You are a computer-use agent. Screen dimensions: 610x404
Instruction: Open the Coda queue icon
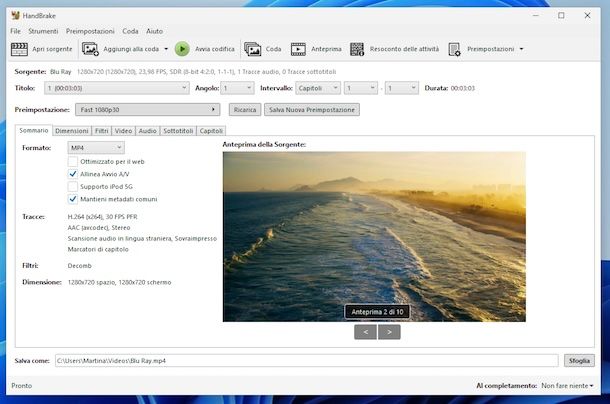click(x=253, y=48)
